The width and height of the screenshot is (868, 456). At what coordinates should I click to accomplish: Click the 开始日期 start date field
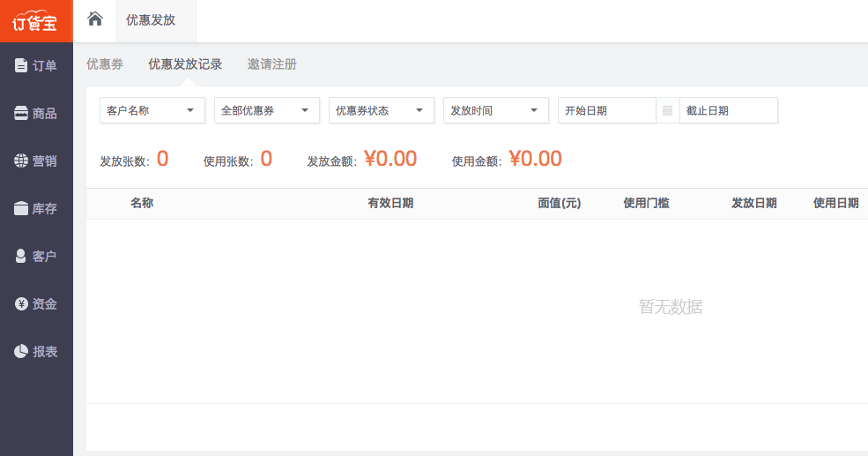pos(607,110)
